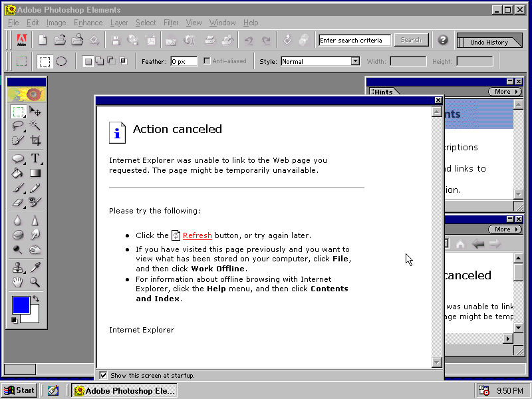Select the Eraser tool
This screenshot has height=399, width=532.
(18, 202)
